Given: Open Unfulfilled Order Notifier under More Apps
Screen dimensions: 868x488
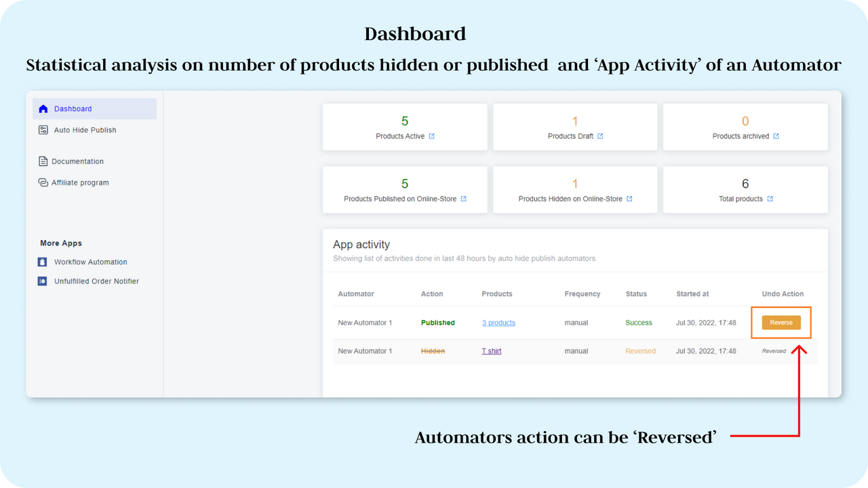Looking at the screenshot, I should click(x=96, y=281).
